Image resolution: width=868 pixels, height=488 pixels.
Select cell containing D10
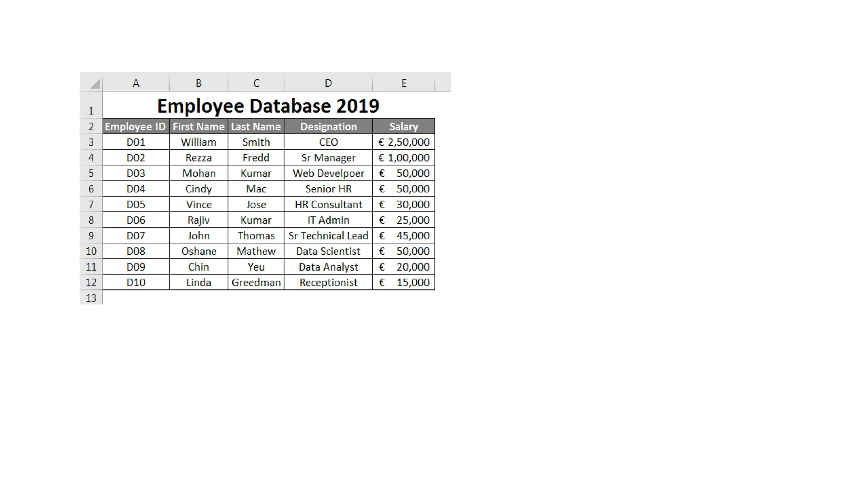click(136, 282)
